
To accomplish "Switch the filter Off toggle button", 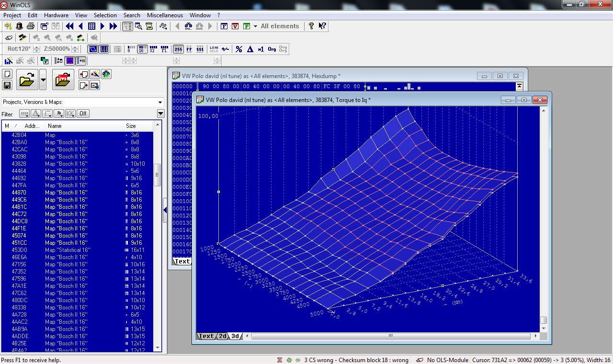I will (x=83, y=114).
